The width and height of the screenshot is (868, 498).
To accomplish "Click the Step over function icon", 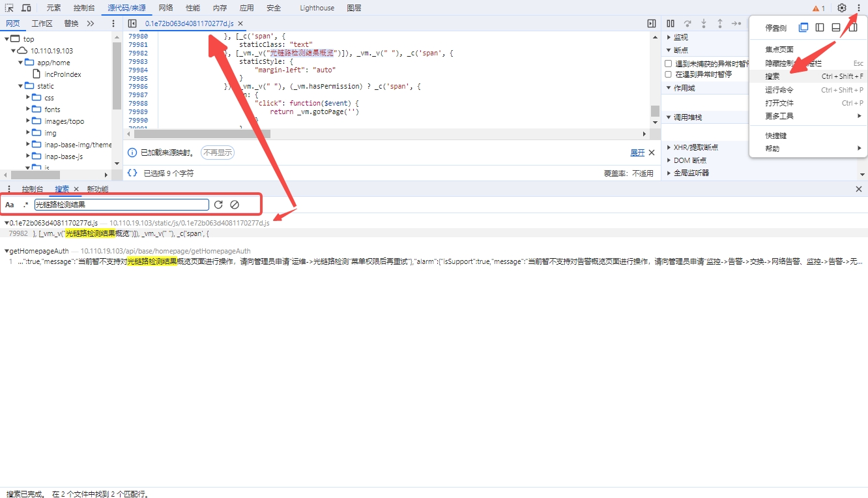I will pyautogui.click(x=687, y=23).
